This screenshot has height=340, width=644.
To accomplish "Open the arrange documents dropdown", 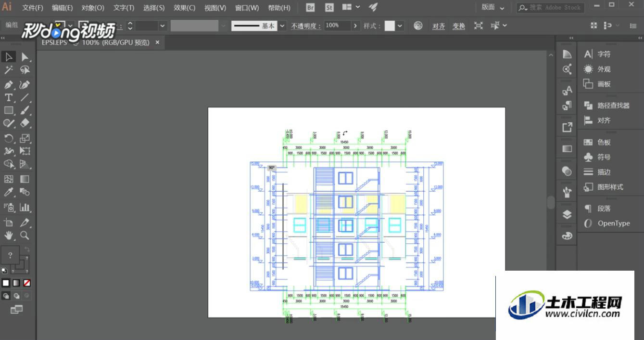I will (351, 7).
